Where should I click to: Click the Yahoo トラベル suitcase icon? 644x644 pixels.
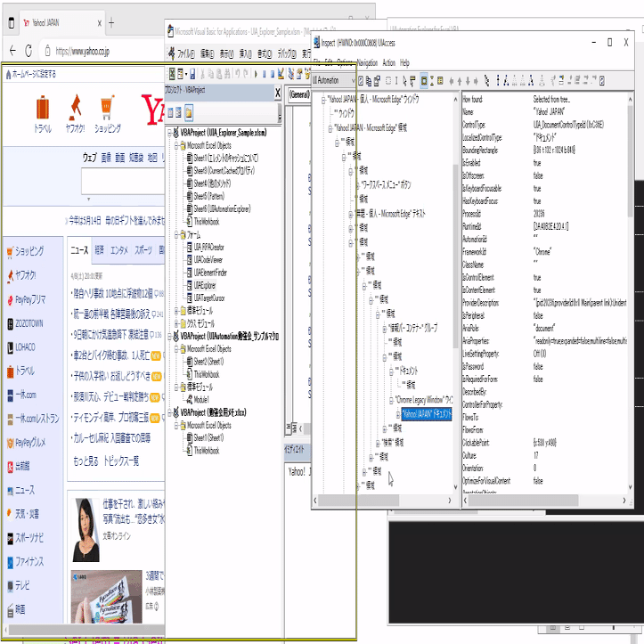[42, 107]
